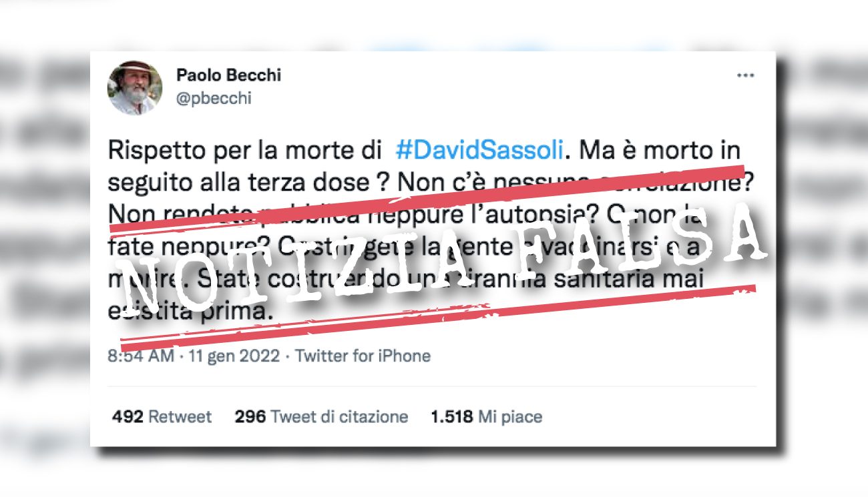Screen dimensions: 868x497
Task: Open the #DavidSassoli hashtag
Action: click(x=479, y=151)
